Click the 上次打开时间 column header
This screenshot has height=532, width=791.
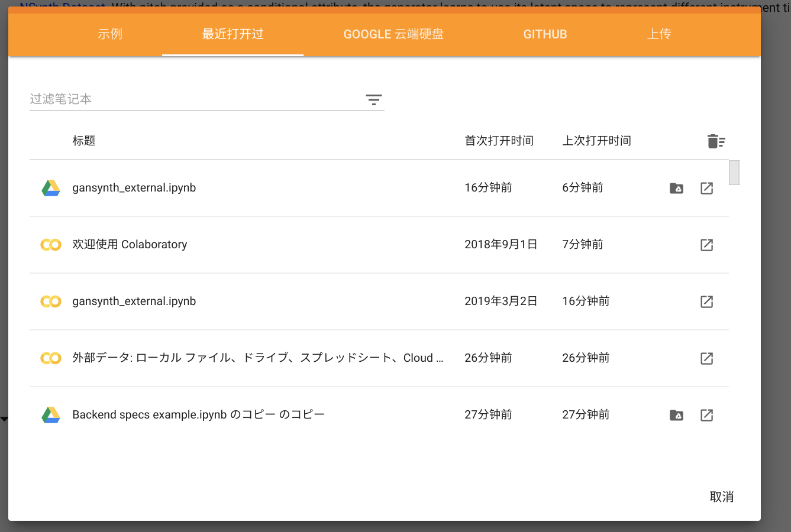tap(597, 141)
